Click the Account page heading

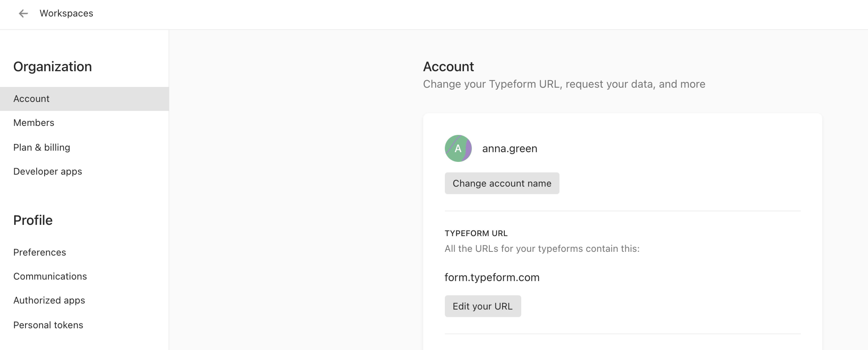[448, 67]
